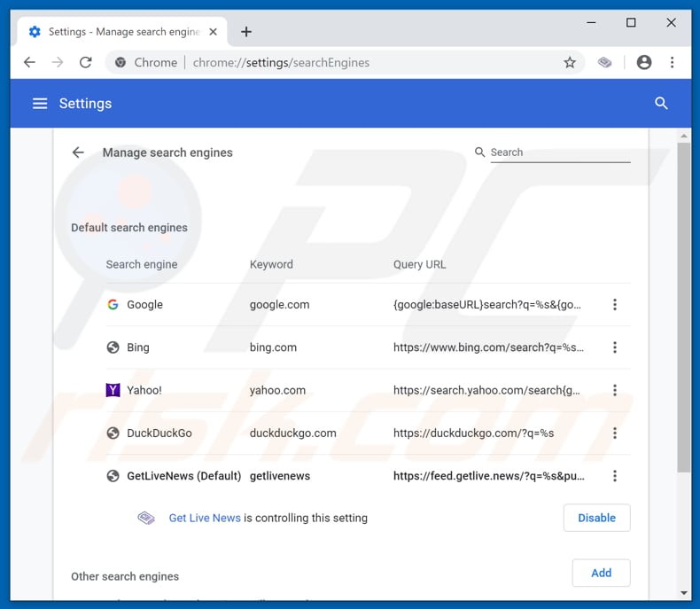Select the bing.com keyword
This screenshot has width=700, height=609.
[x=273, y=347]
